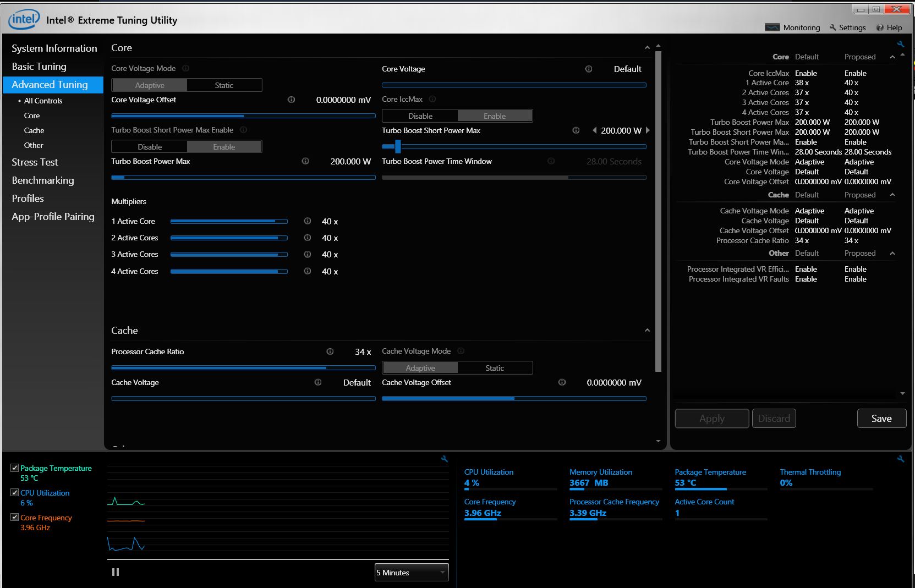Click the Discard button

coord(774,419)
